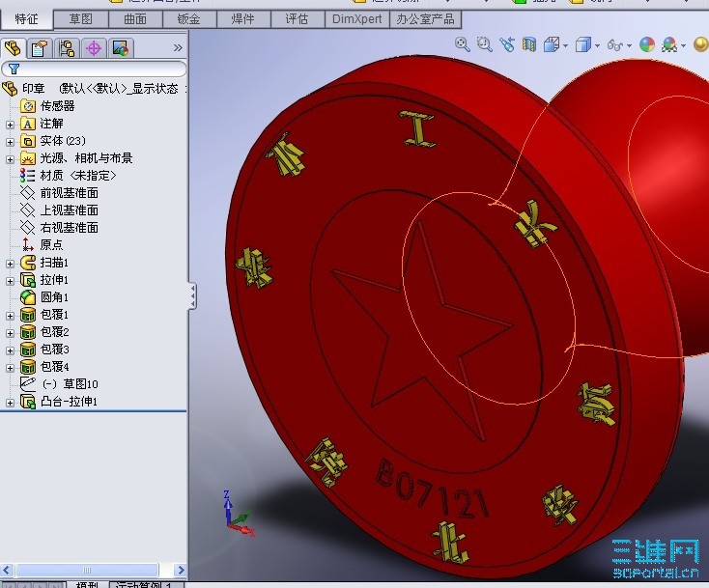Click the tree panel scroll left arrow
The height and width of the screenshot is (588, 709).
click(7, 570)
